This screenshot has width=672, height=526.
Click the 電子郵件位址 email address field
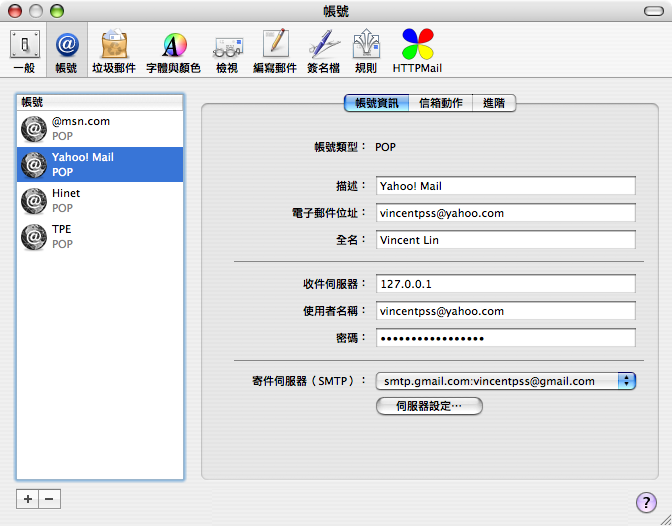506,213
